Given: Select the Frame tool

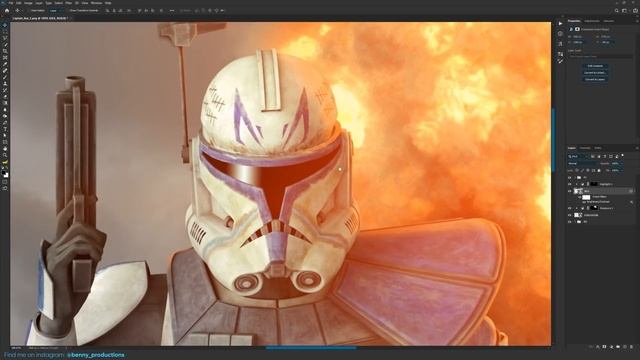Looking at the screenshot, I should (5, 58).
